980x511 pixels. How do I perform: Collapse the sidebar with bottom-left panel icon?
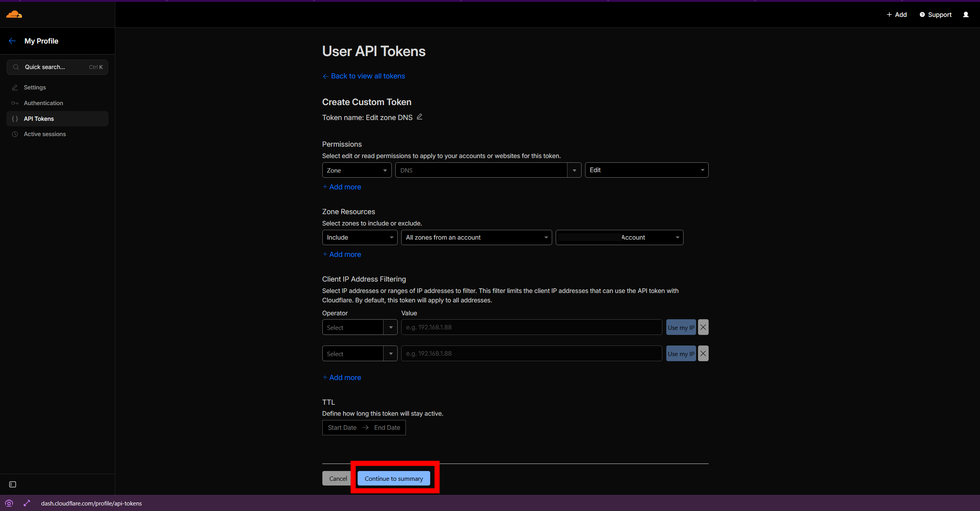[x=13, y=484]
